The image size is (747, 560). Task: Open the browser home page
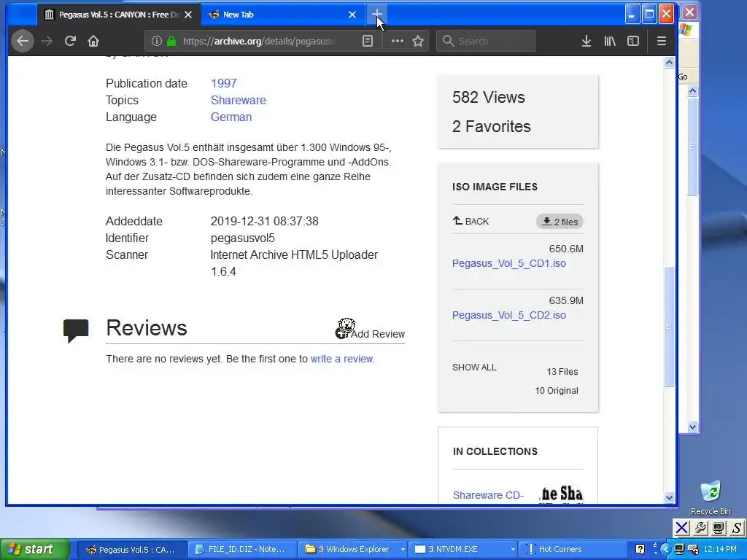coord(93,41)
